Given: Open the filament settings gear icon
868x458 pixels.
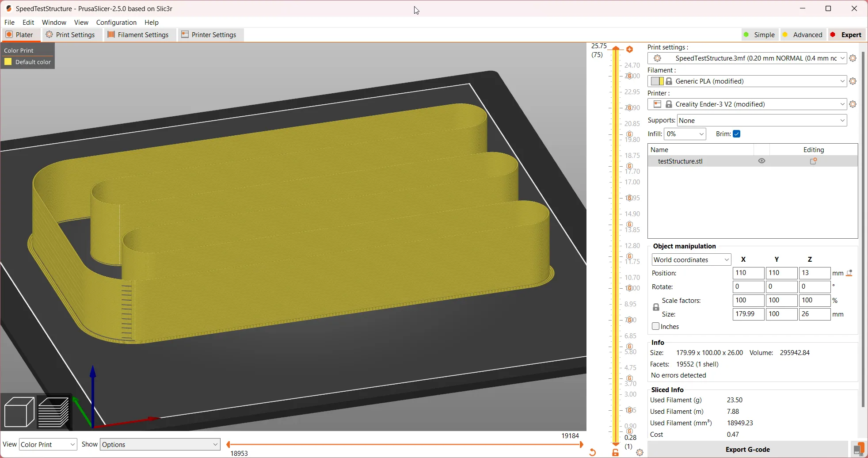Looking at the screenshot, I should [853, 81].
